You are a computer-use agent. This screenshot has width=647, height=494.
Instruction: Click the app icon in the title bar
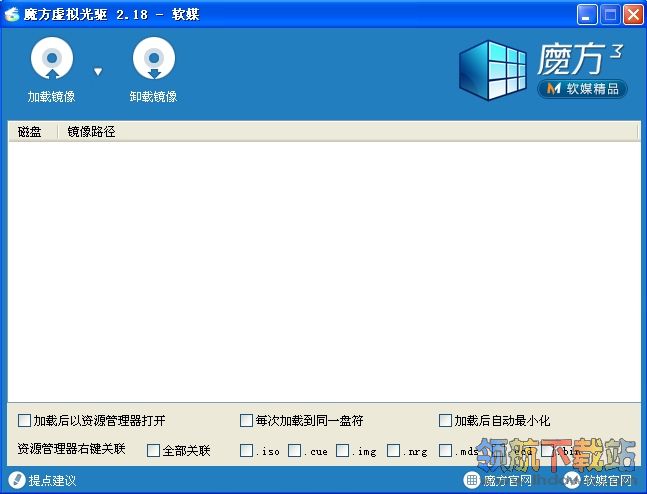[12, 14]
